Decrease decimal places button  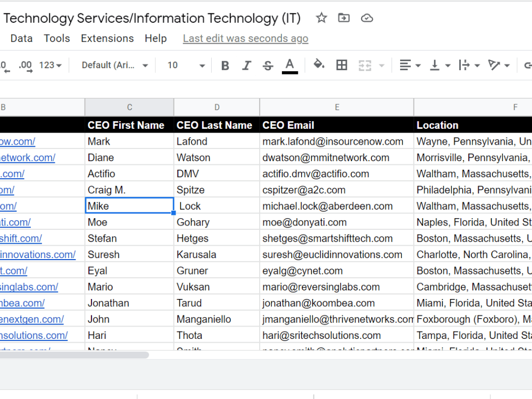5,66
